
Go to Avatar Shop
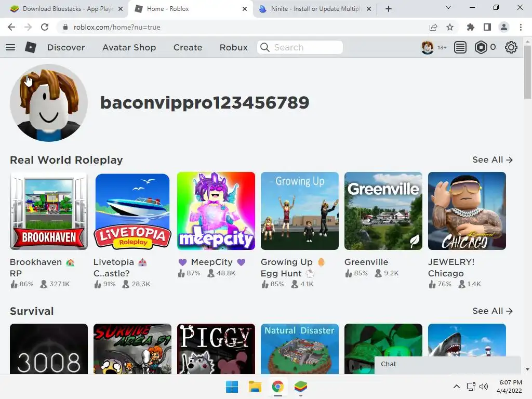click(129, 47)
